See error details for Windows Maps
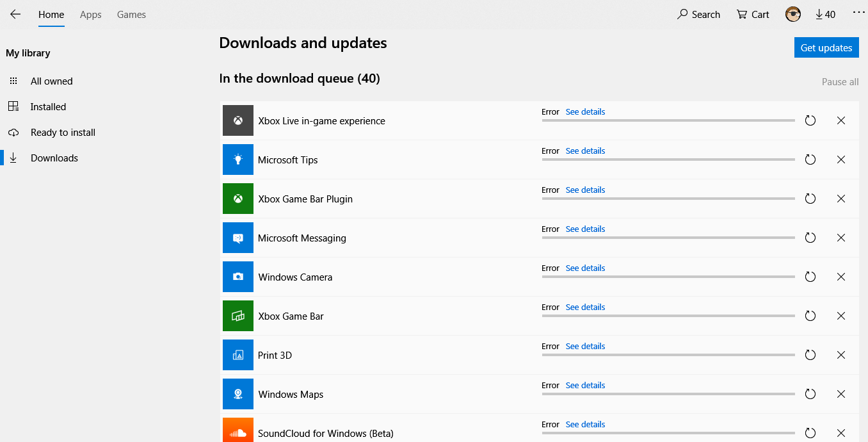 (585, 385)
